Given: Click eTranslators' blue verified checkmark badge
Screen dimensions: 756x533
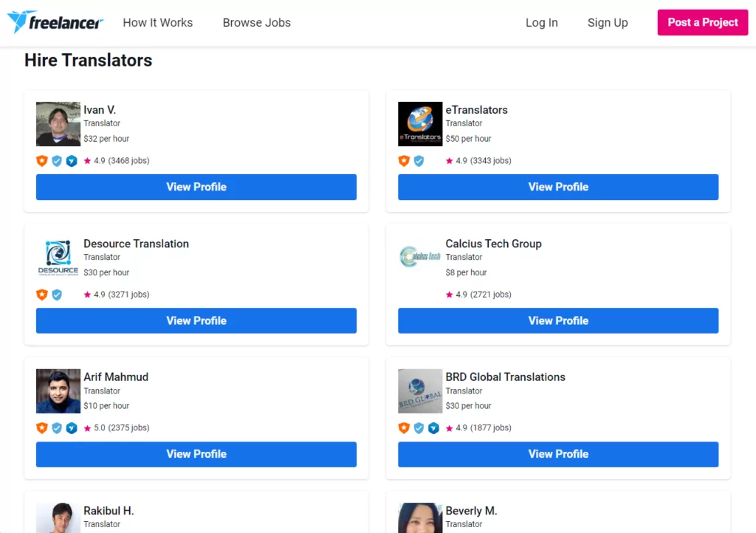Looking at the screenshot, I should coord(419,160).
